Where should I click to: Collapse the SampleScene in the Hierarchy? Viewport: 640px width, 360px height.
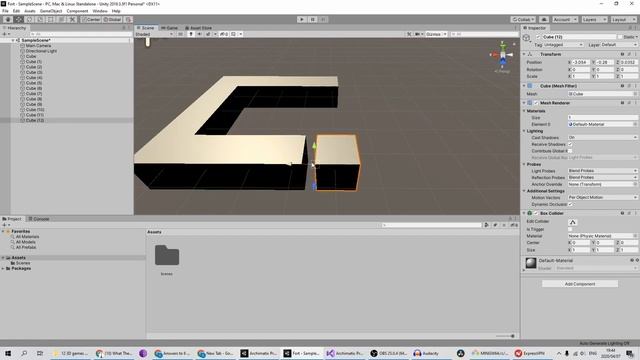coord(13,41)
